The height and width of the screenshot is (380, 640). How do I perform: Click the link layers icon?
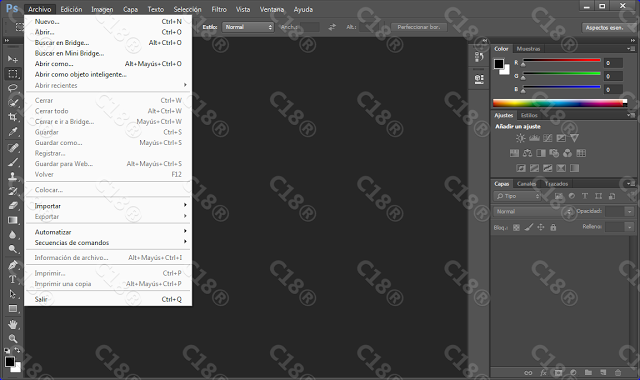click(x=528, y=373)
